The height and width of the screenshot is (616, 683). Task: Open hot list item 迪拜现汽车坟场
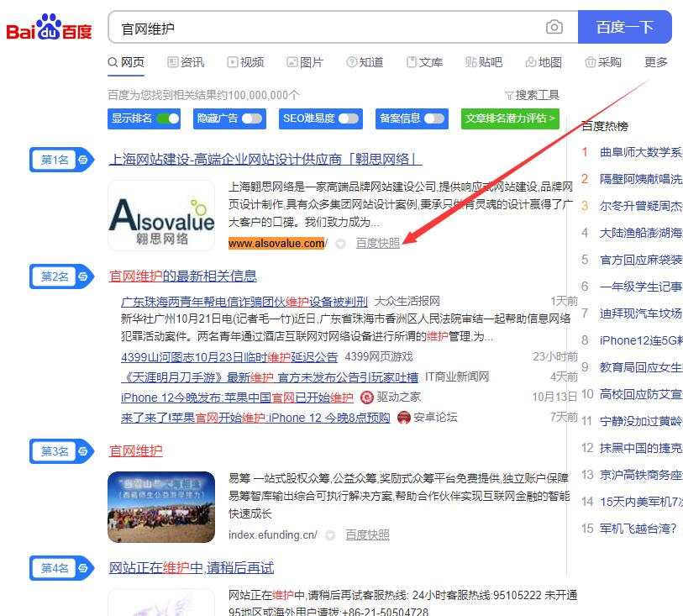(640, 313)
